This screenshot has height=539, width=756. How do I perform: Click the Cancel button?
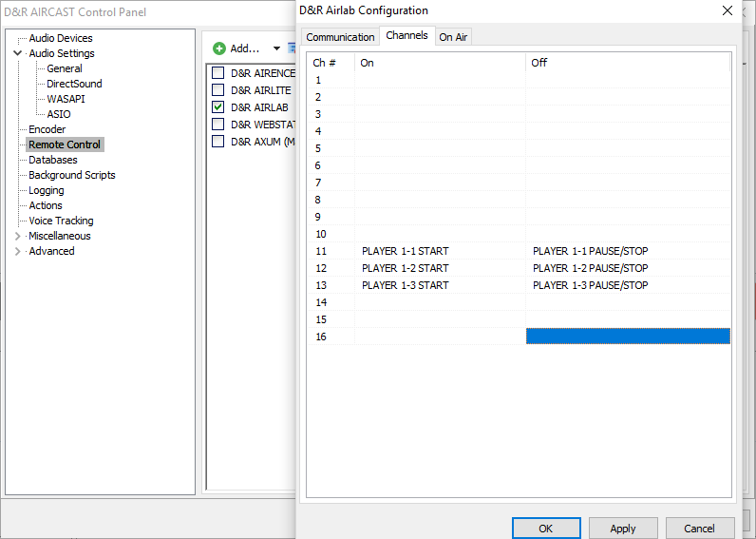point(700,529)
